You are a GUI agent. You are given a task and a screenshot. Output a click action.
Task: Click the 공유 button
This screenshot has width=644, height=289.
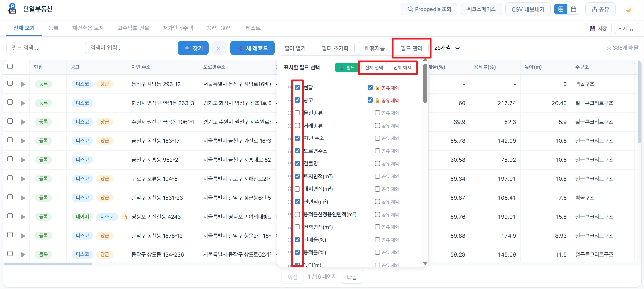(600, 9)
